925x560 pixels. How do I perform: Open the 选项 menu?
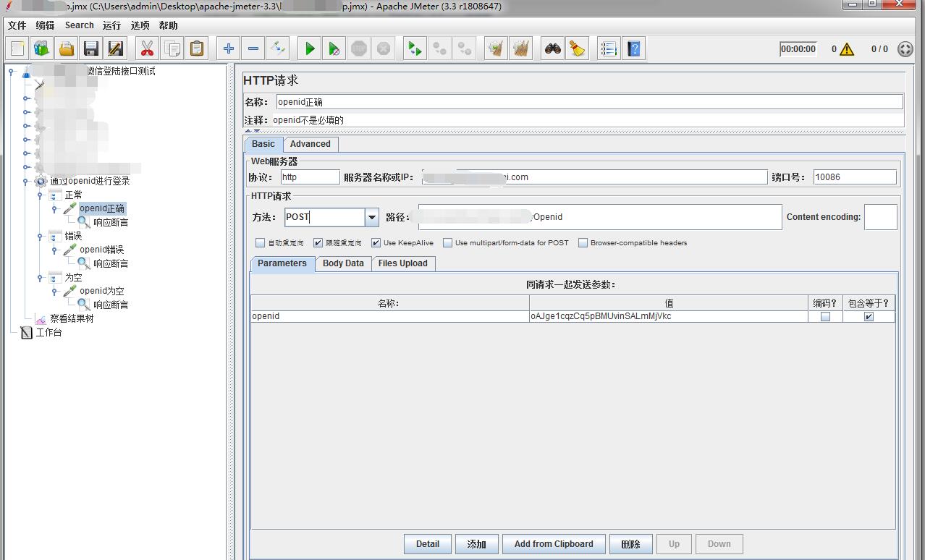(x=140, y=25)
